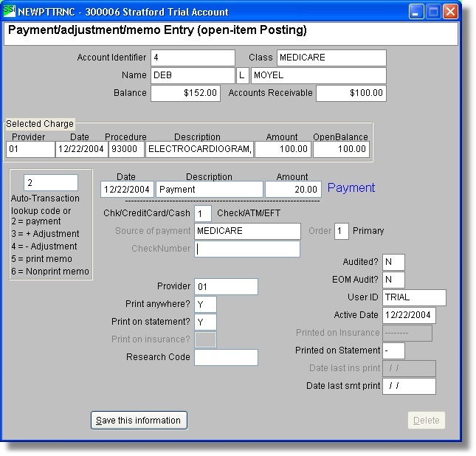The height and width of the screenshot is (456, 476).
Task: Click the SSI application icon in title bar
Action: [9, 11]
